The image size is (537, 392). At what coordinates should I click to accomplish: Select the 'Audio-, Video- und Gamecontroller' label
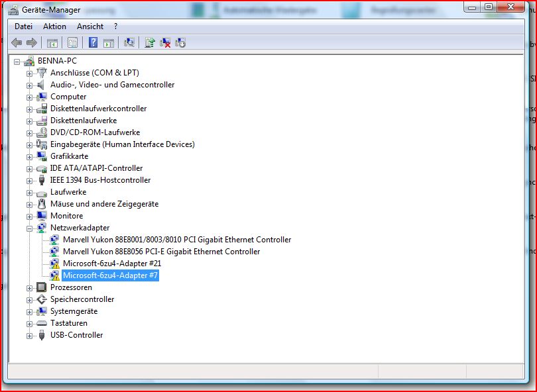(x=112, y=85)
